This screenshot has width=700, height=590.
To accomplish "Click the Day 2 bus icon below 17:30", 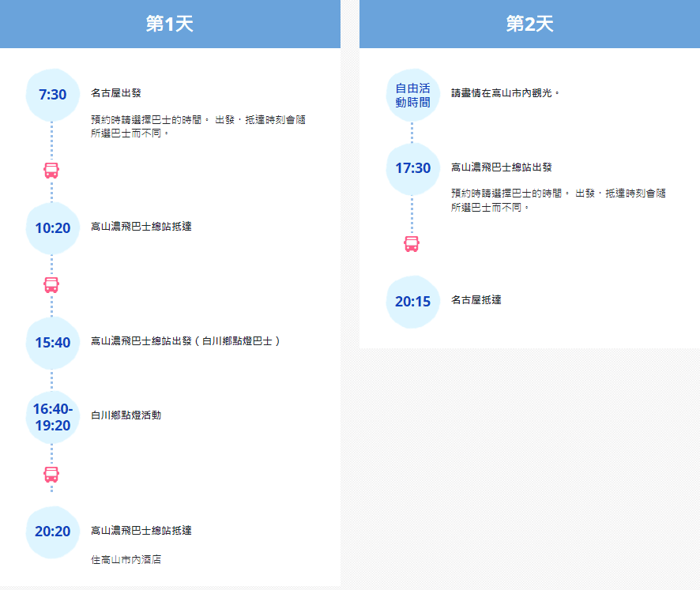I will click(412, 243).
